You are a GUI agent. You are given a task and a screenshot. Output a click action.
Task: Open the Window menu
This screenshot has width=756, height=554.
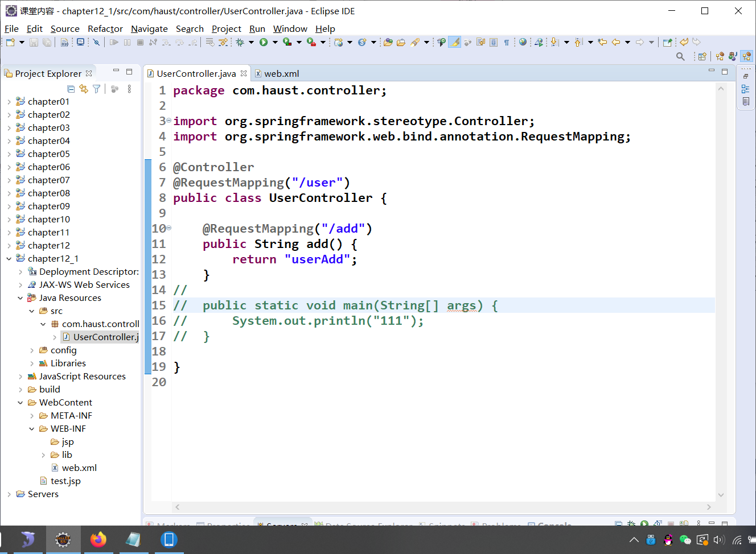click(290, 28)
